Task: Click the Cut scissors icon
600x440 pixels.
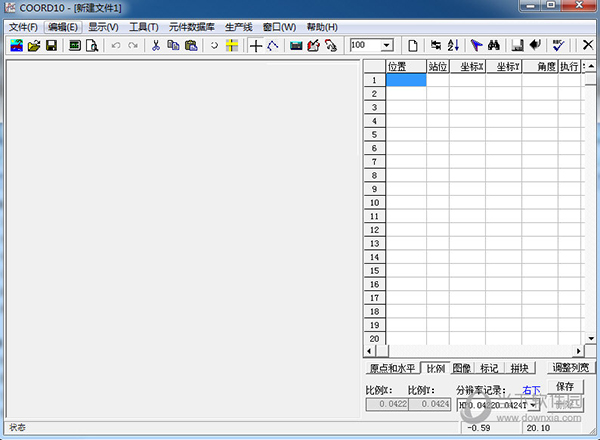Action: click(156, 46)
